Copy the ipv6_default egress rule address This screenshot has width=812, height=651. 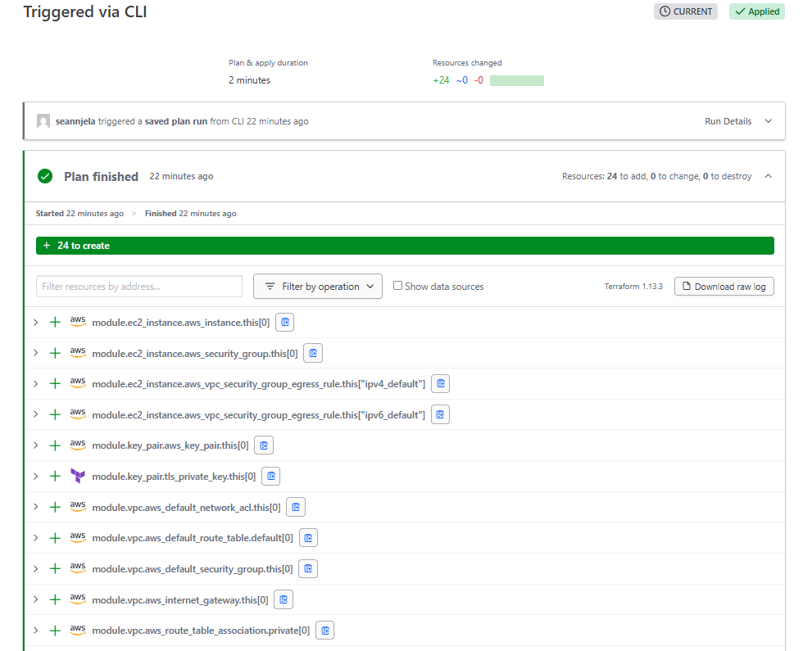[440, 414]
